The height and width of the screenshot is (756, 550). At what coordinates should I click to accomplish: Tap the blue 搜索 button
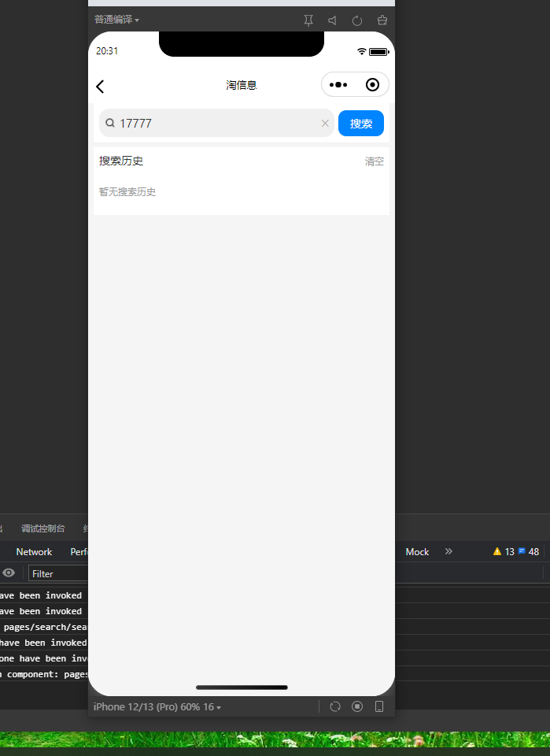361,124
